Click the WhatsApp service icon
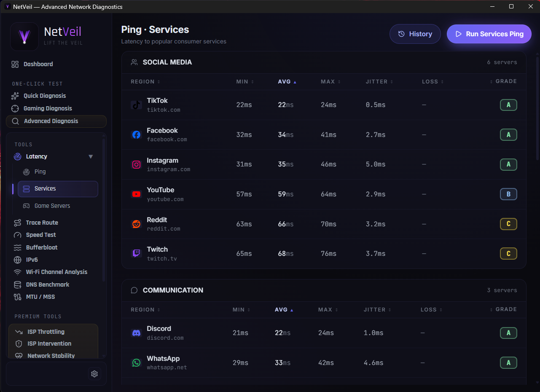The width and height of the screenshot is (540, 392). click(x=136, y=363)
